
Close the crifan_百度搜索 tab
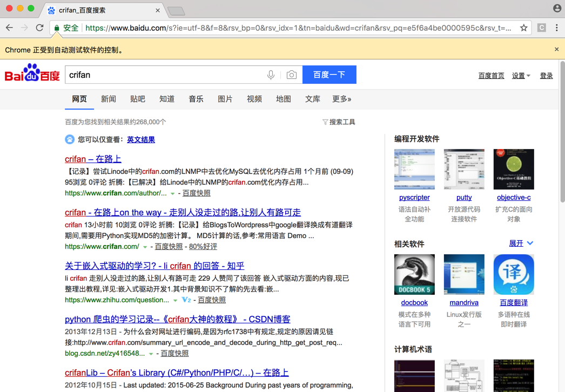[158, 10]
